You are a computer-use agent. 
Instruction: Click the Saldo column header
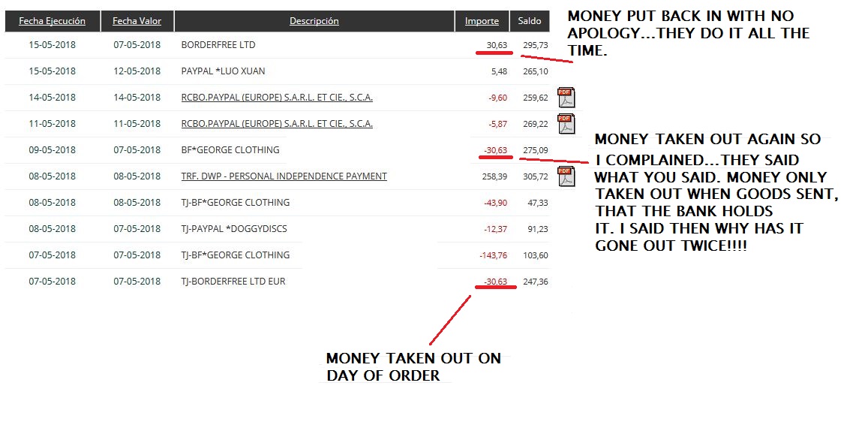(529, 21)
